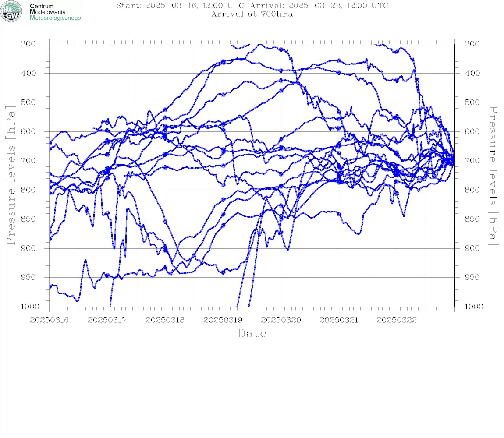Click the left axis 850 label
Image resolution: width=504 pixels, height=438 pixels.
tap(28, 219)
